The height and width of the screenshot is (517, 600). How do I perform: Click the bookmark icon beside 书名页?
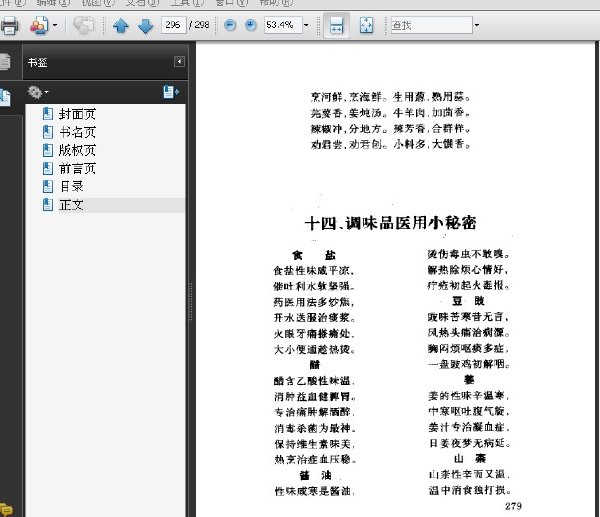(48, 132)
